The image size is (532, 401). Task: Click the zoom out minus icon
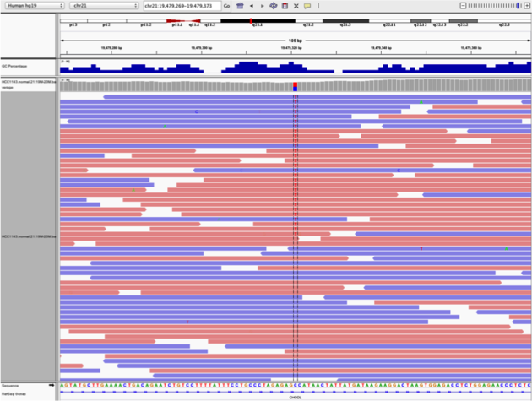coord(463,5)
